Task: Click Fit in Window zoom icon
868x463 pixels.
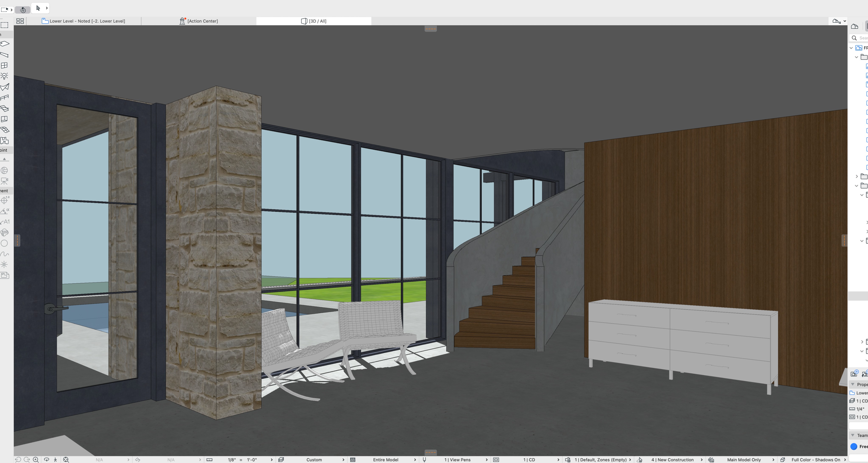Action: pos(66,460)
